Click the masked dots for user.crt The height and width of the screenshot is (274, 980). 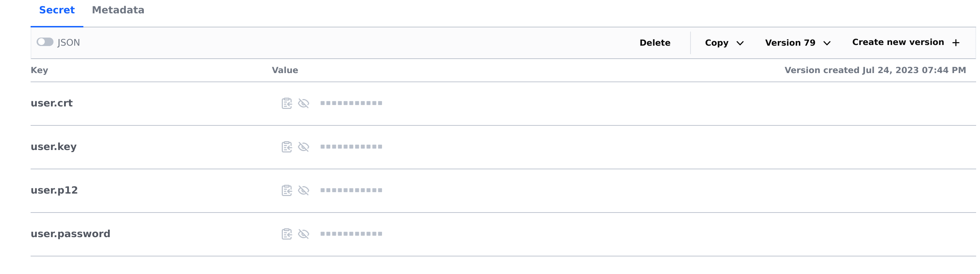[x=351, y=103]
